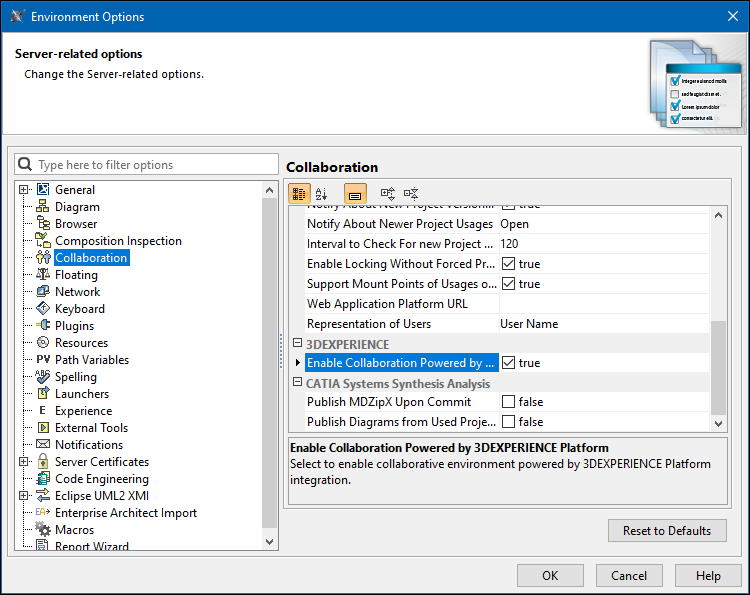
Task: Collapse the 3DEXPERIENCE property group
Action: click(297, 344)
